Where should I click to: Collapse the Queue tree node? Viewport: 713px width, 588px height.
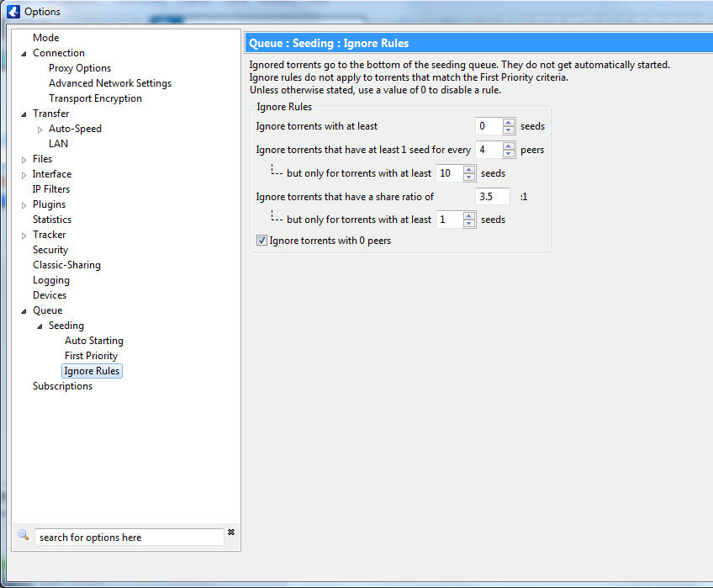[x=24, y=311]
